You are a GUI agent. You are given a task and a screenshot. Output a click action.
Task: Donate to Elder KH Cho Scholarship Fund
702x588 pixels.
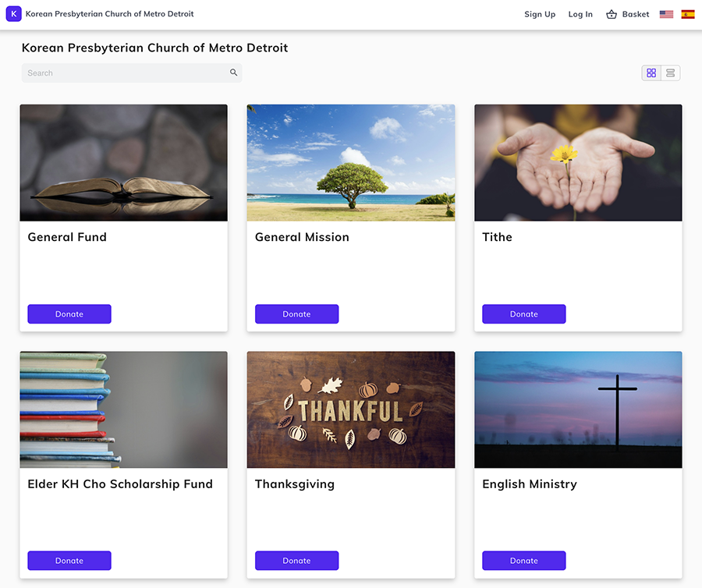point(69,561)
